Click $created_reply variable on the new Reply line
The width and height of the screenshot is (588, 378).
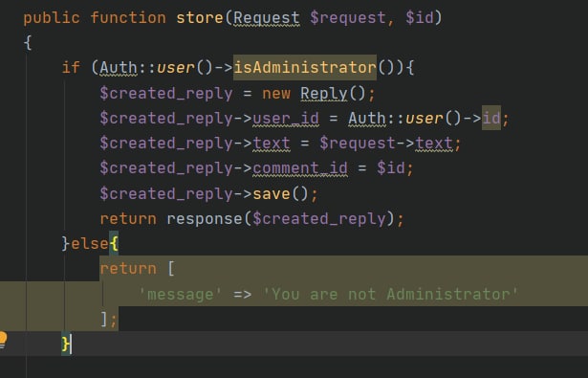166,94
